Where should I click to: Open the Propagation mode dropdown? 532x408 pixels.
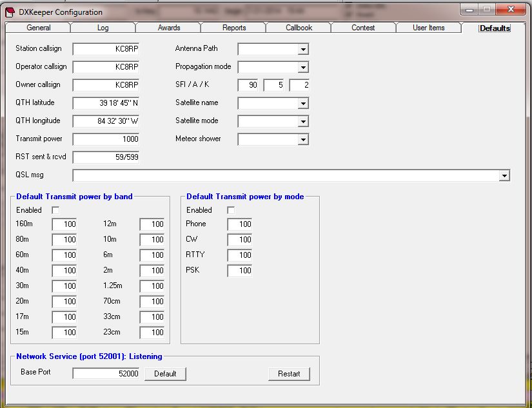(303, 67)
